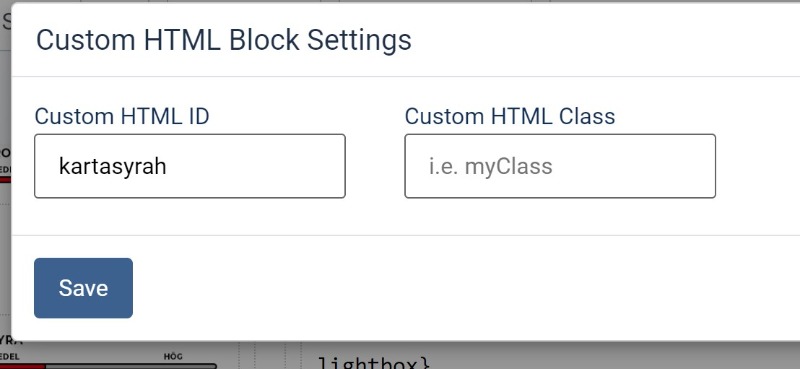The height and width of the screenshot is (369, 800).
Task: Click the dimmed backdrop above the dialog
Action: pyautogui.click(x=408, y=2)
